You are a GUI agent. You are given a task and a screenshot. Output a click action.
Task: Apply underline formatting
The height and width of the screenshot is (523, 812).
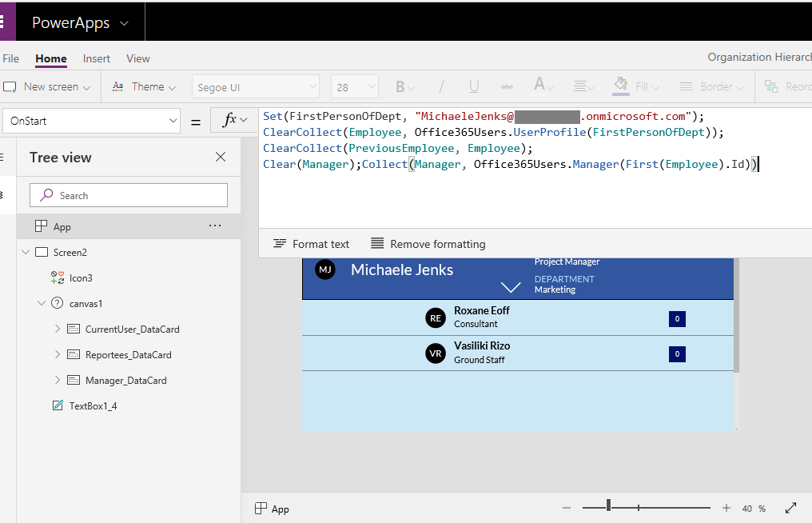click(x=473, y=86)
